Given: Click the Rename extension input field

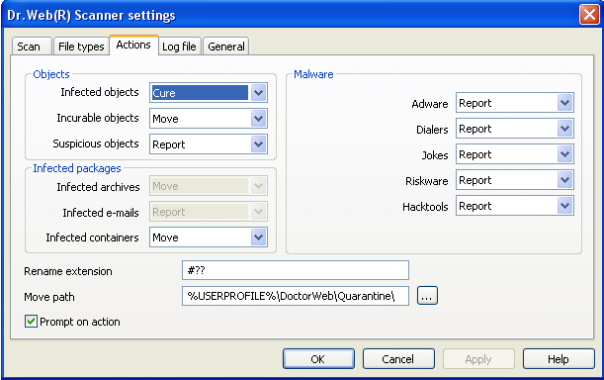Looking at the screenshot, I should (295, 270).
